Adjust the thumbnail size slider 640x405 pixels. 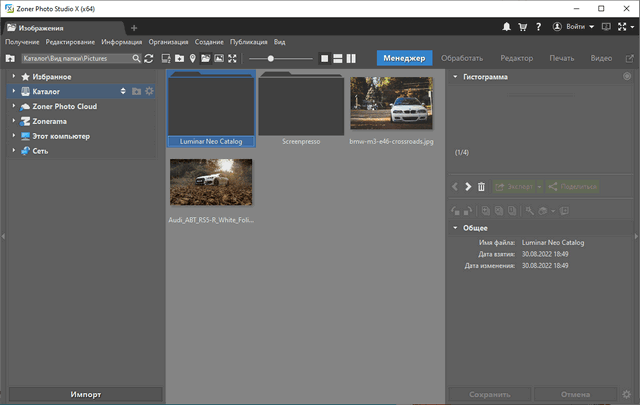(270, 59)
